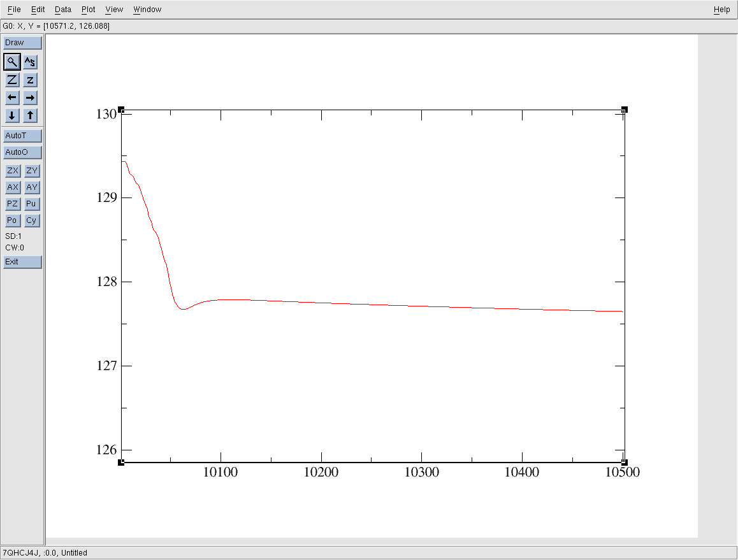Click the large Z zoom-in button
738x560 pixels.
point(12,80)
